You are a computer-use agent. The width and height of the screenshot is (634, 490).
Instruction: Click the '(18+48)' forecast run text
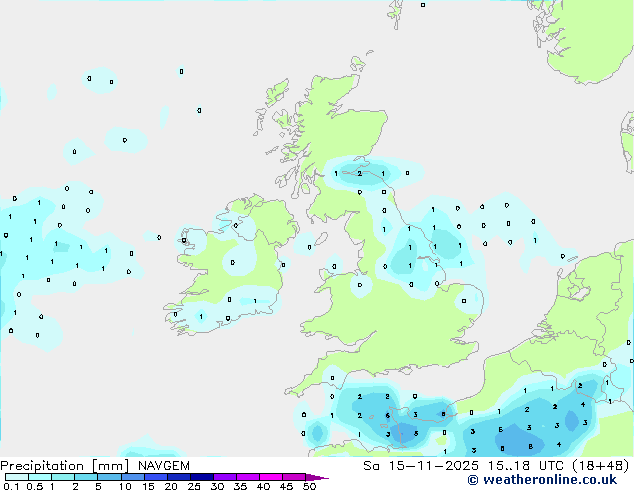601,466
